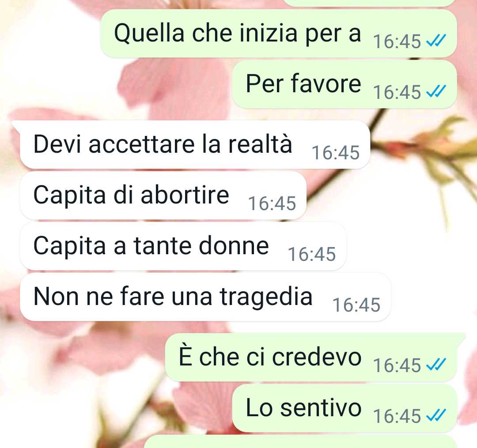The width and height of the screenshot is (477, 448).
Task: Tap the 'Non ne fare una tragedia' message
Action: (x=205, y=297)
